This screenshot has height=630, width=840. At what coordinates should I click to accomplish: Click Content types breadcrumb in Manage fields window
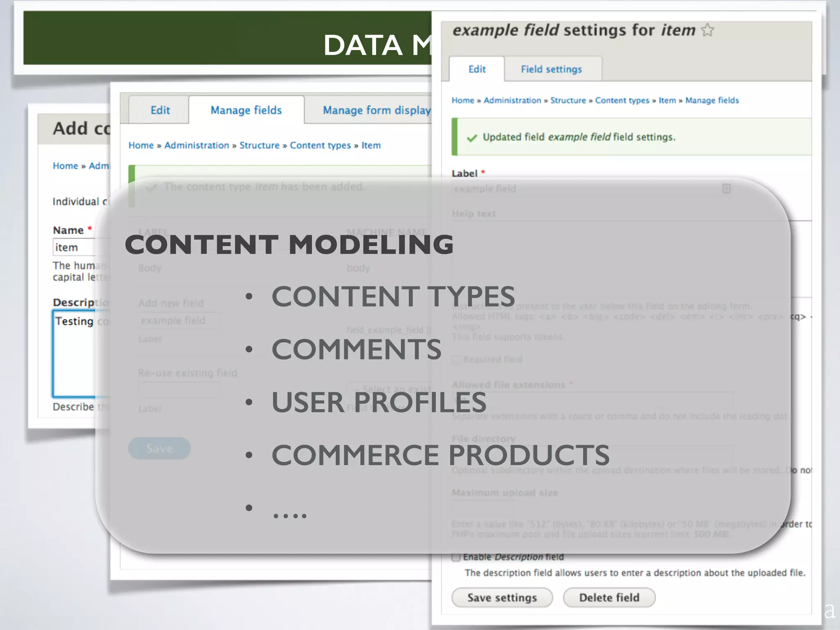pyautogui.click(x=320, y=145)
